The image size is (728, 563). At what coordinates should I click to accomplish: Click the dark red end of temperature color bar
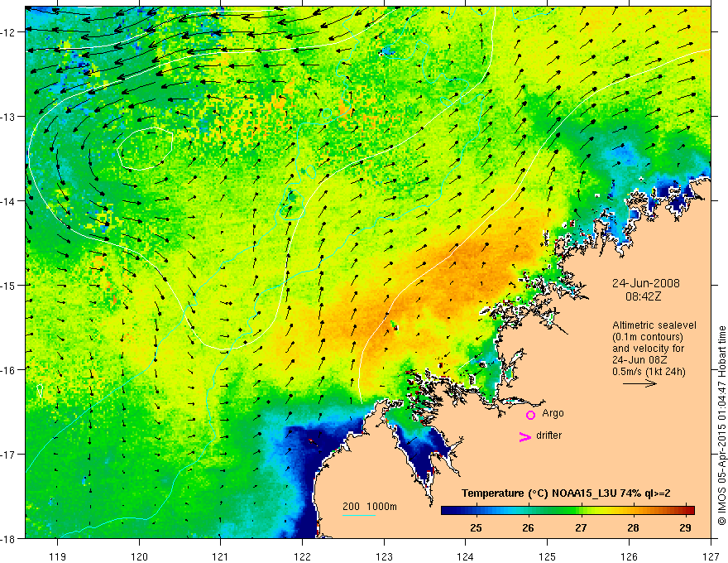pyautogui.click(x=689, y=510)
